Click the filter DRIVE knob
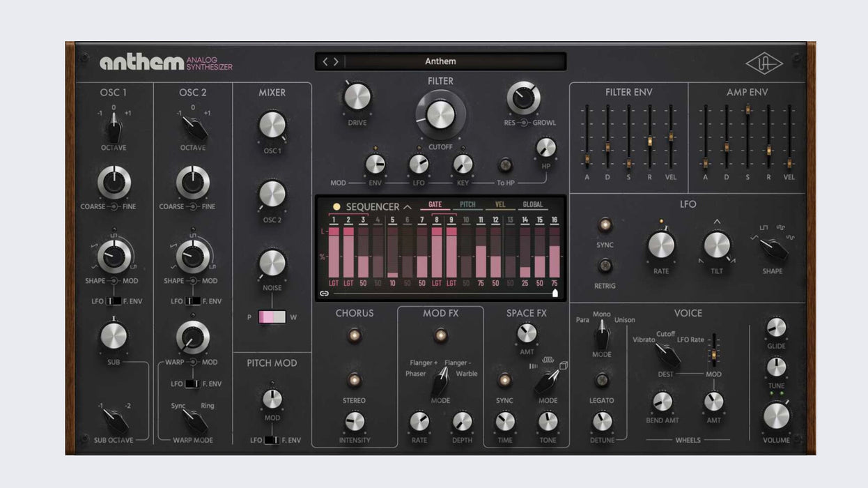 tap(357, 97)
